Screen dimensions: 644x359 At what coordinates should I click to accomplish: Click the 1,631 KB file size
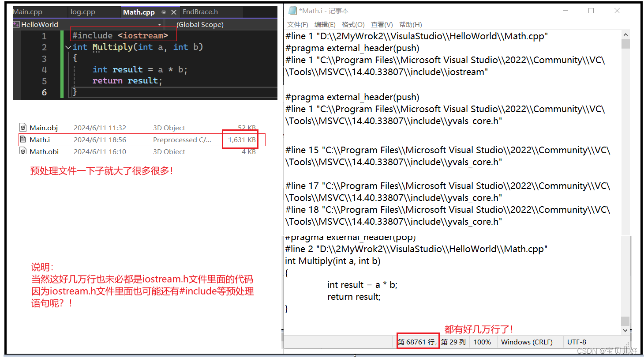pyautogui.click(x=242, y=140)
